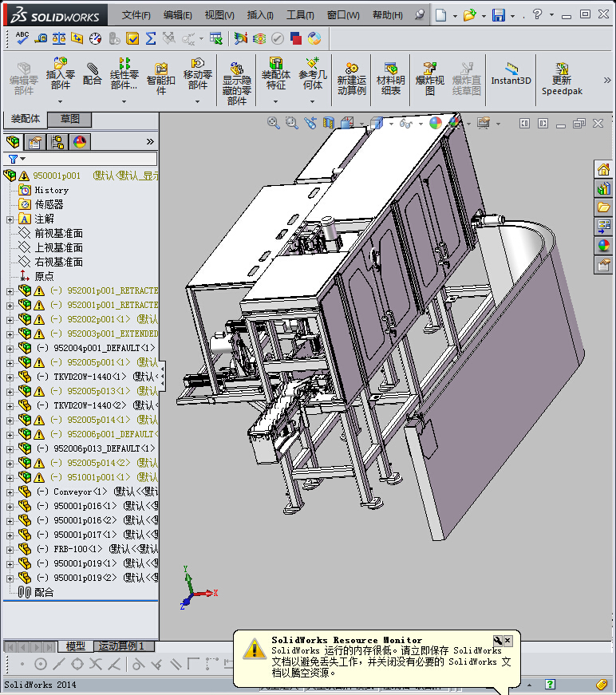Click New Motion Study tool
The height and width of the screenshot is (695, 616).
[351, 79]
